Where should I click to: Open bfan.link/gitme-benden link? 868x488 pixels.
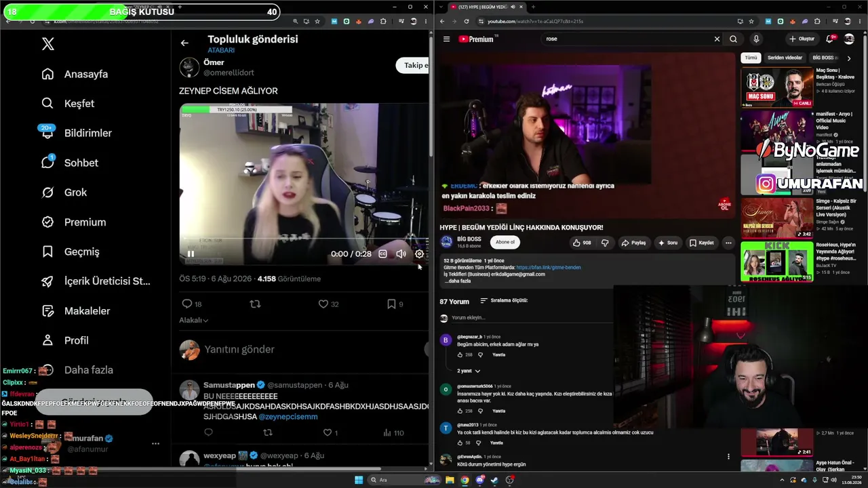pos(549,268)
